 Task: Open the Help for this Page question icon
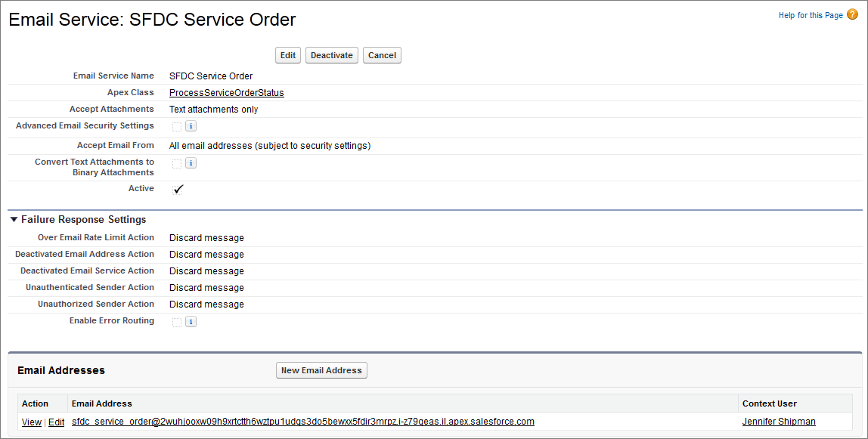[853, 15]
